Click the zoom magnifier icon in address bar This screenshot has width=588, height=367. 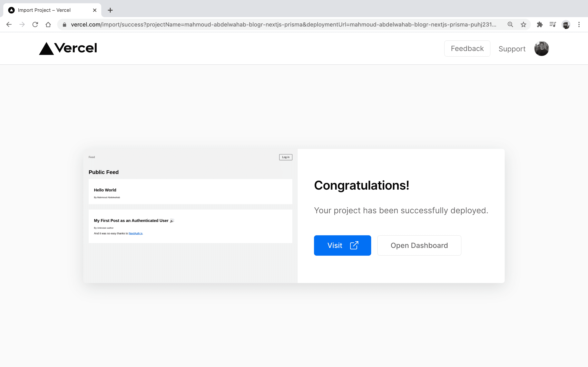[x=510, y=24]
